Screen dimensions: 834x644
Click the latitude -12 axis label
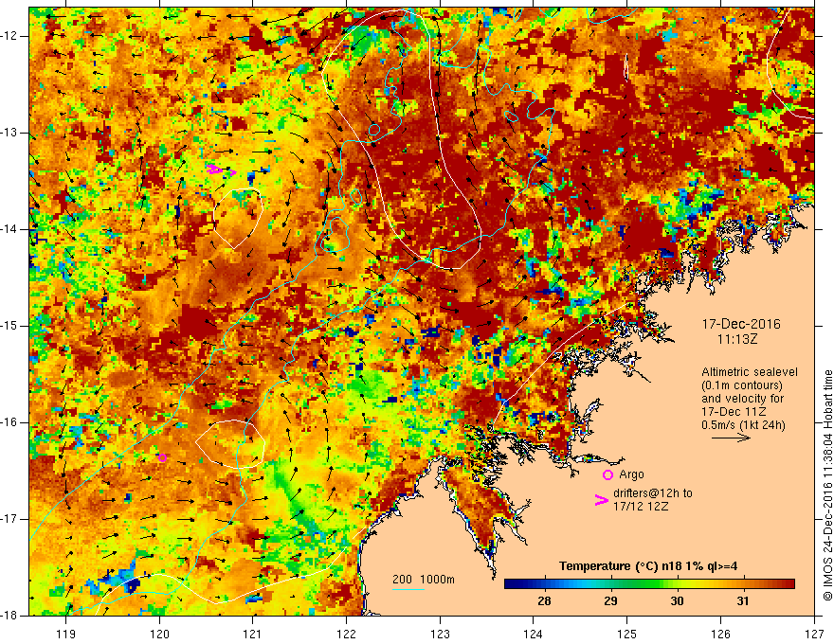click(9, 36)
